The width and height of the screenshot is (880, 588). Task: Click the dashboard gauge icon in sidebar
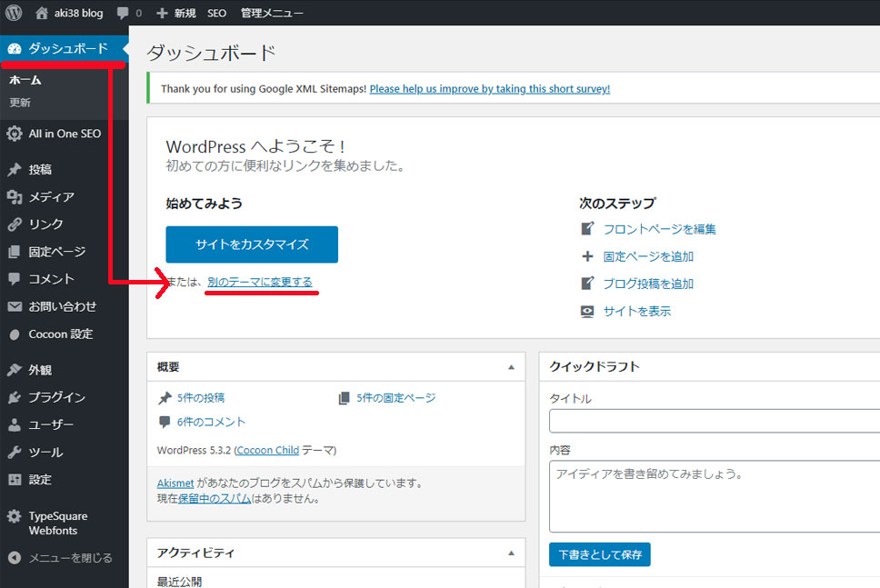(x=15, y=49)
